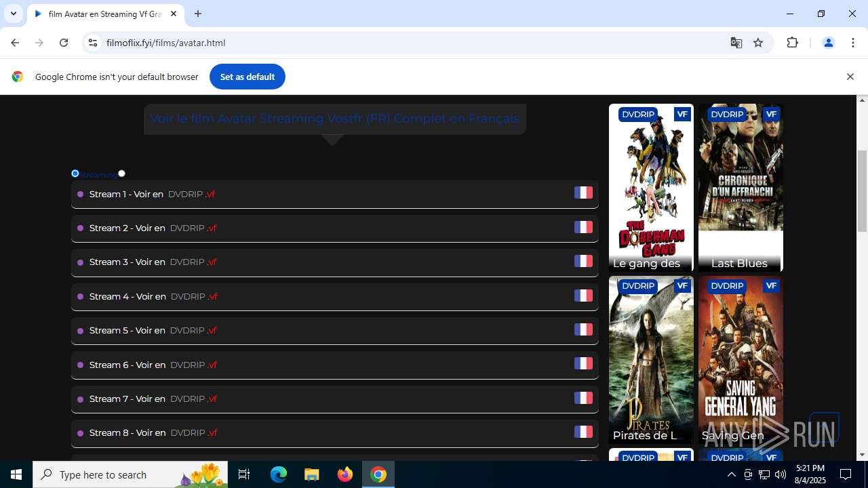Open File Explorer from the taskbar
This screenshot has width=868, height=488.
click(311, 474)
